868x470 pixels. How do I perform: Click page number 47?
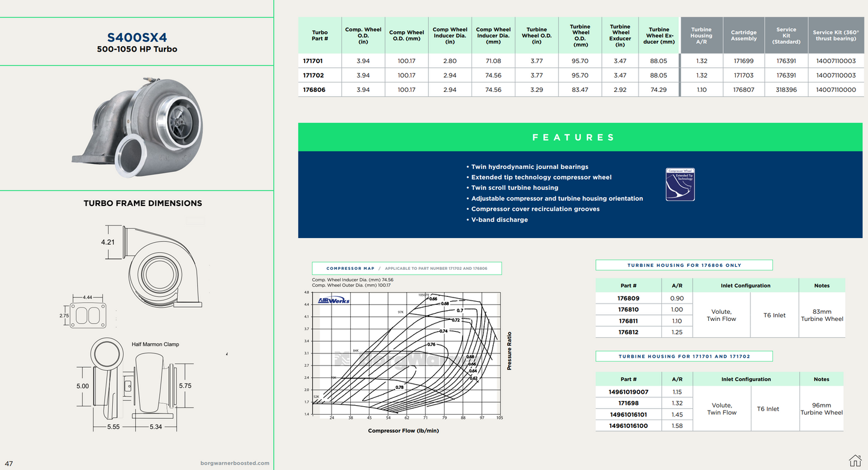(x=8, y=463)
